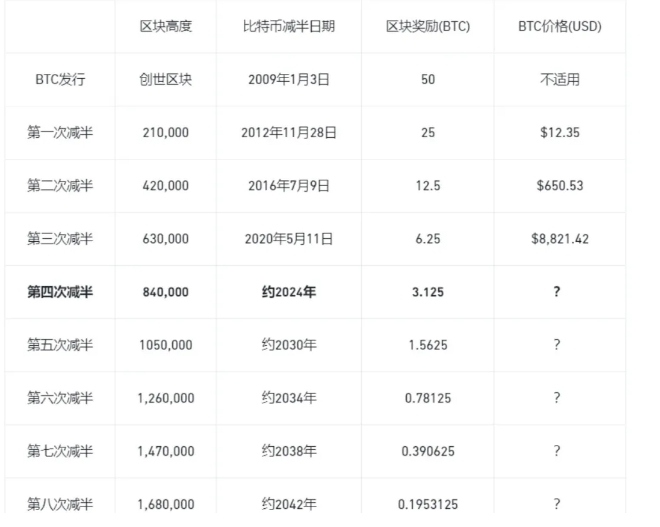The width and height of the screenshot is (660, 527).
Task: Select the 不适用 price cell
Action: click(x=560, y=80)
